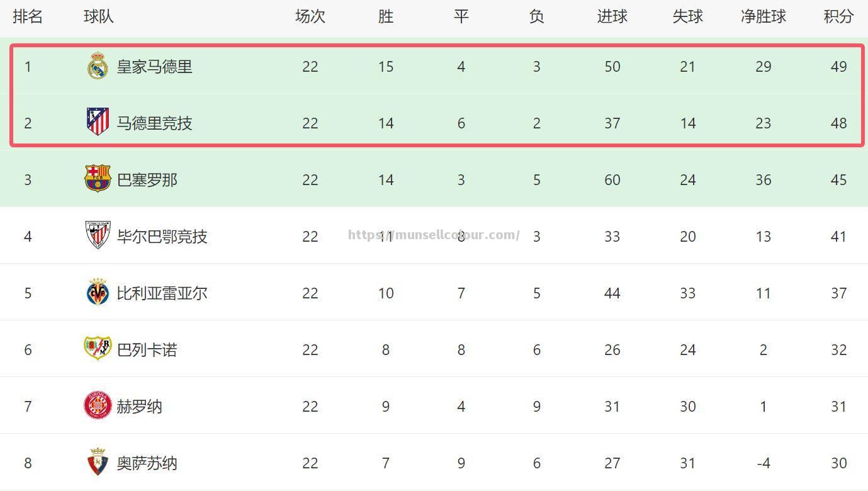Click the Real Madrid club crest
This screenshot has height=491, width=868.
[98, 66]
